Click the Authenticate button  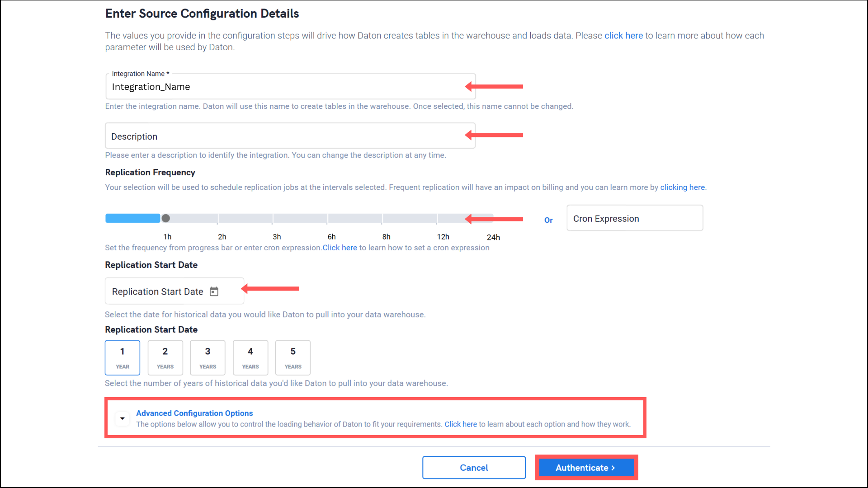(586, 468)
